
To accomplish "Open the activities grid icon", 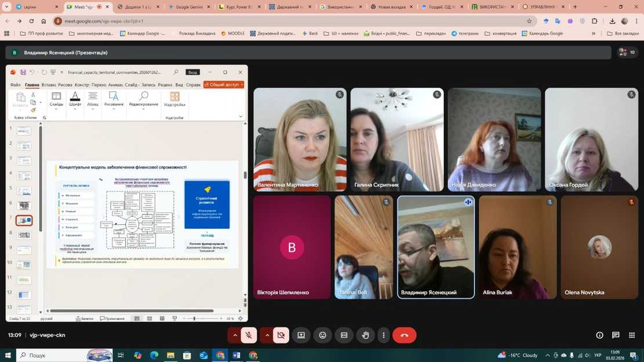I will coord(631,335).
